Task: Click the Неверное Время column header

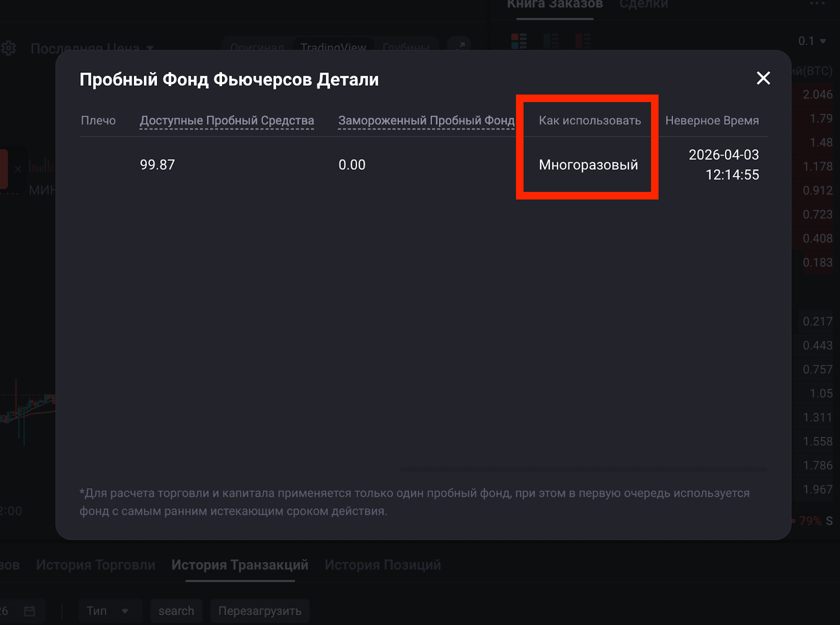Action: coord(712,120)
